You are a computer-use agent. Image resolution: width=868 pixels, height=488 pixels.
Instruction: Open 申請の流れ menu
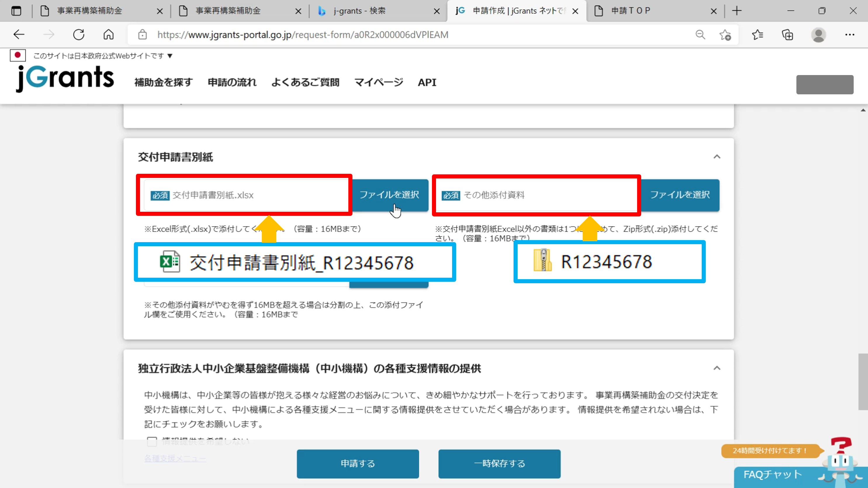(x=232, y=82)
